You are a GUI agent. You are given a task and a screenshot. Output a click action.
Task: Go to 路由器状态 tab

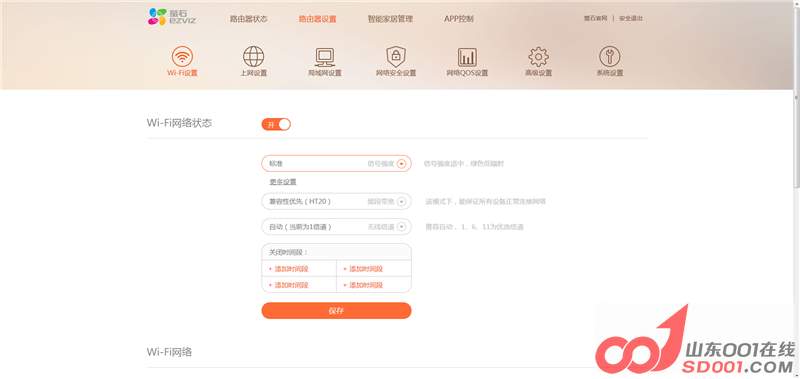[248, 19]
